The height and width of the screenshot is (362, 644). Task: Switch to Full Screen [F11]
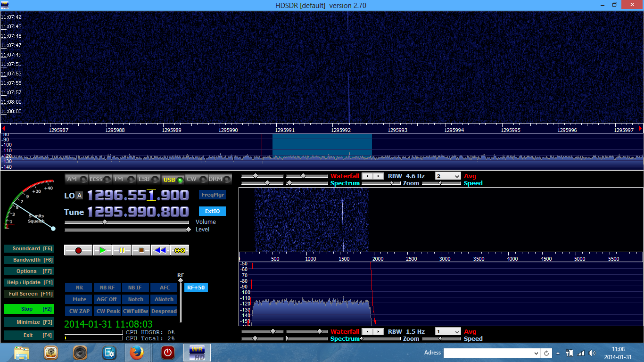[28, 294]
